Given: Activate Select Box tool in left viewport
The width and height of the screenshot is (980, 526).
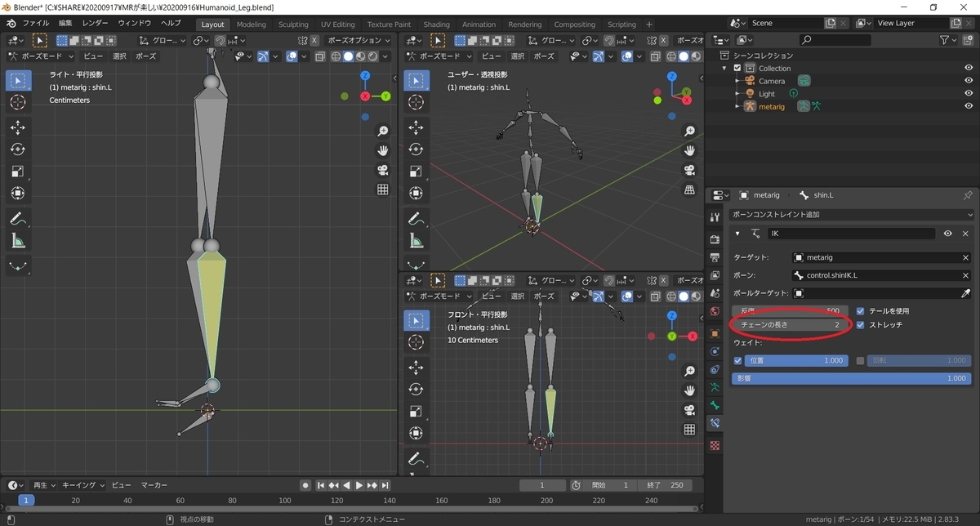Looking at the screenshot, I should click(18, 80).
